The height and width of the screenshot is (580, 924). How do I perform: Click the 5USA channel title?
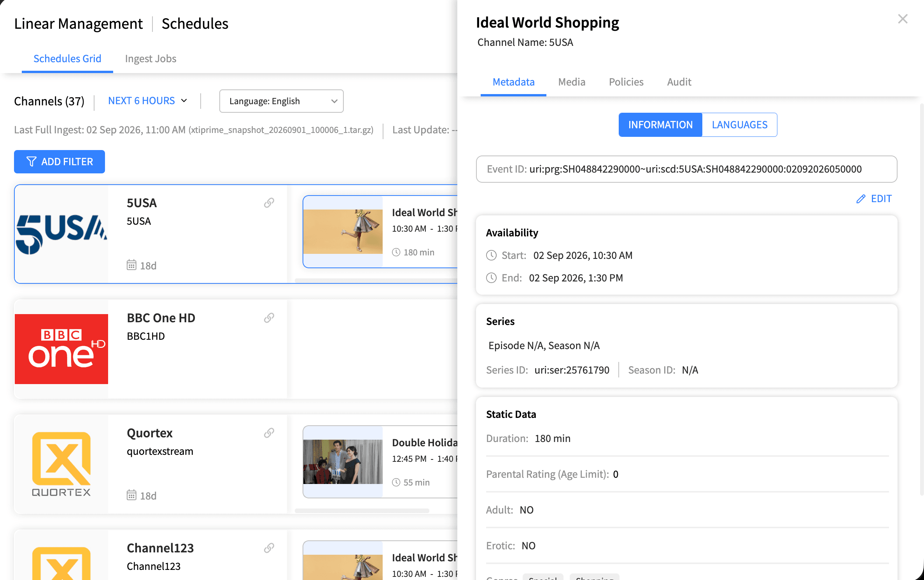coord(142,203)
